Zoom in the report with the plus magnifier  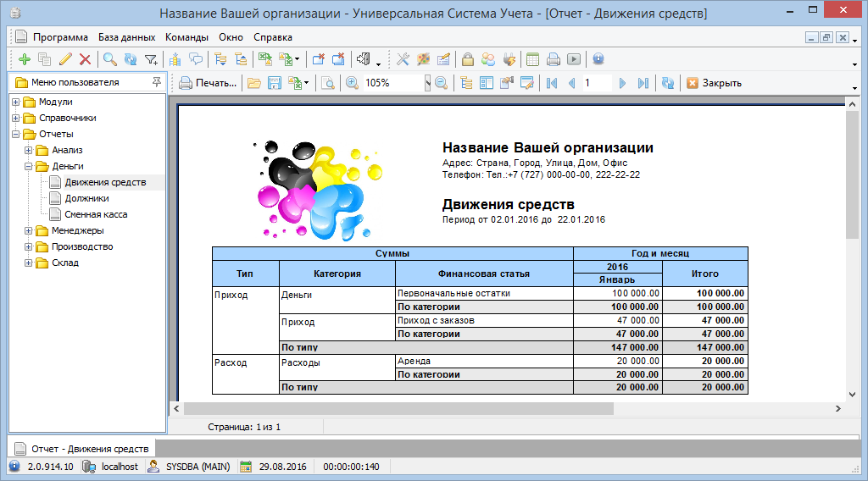(x=351, y=83)
